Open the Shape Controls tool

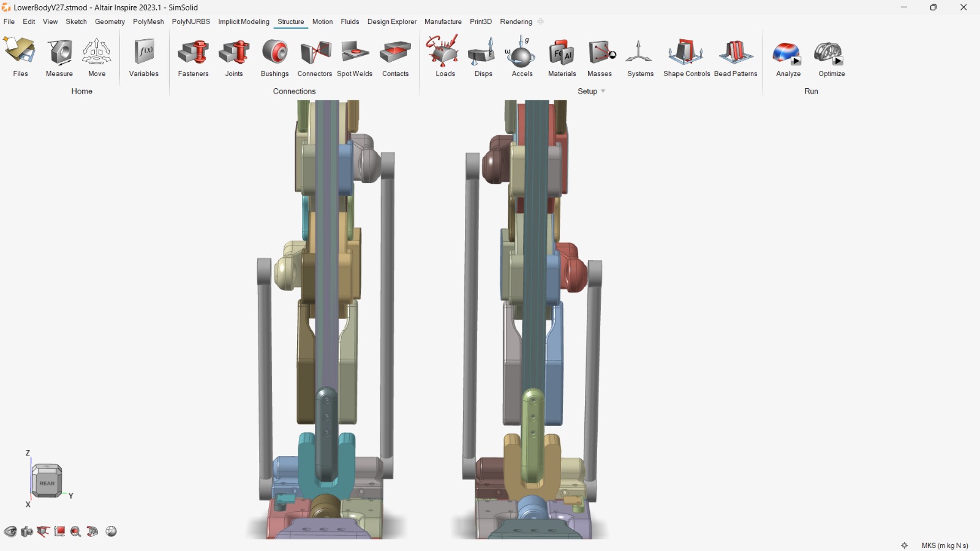686,57
